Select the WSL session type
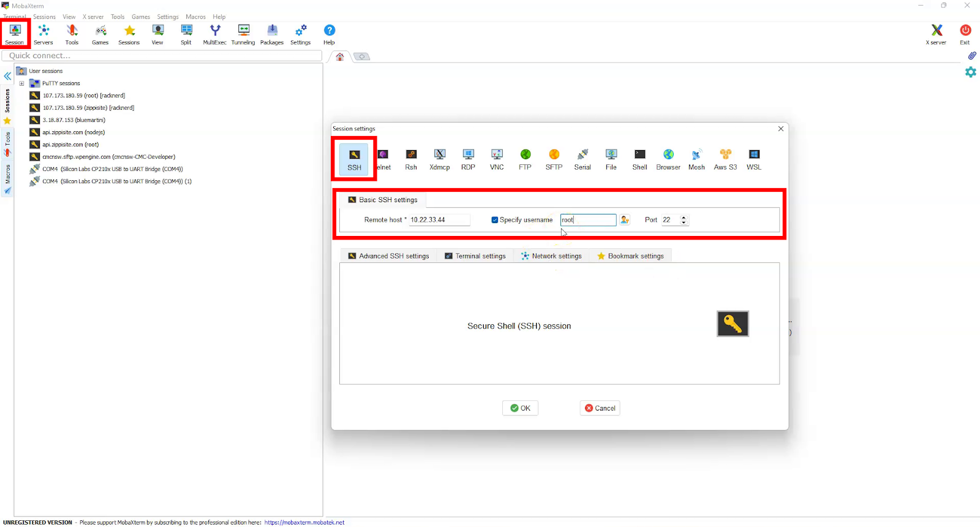 (x=754, y=159)
